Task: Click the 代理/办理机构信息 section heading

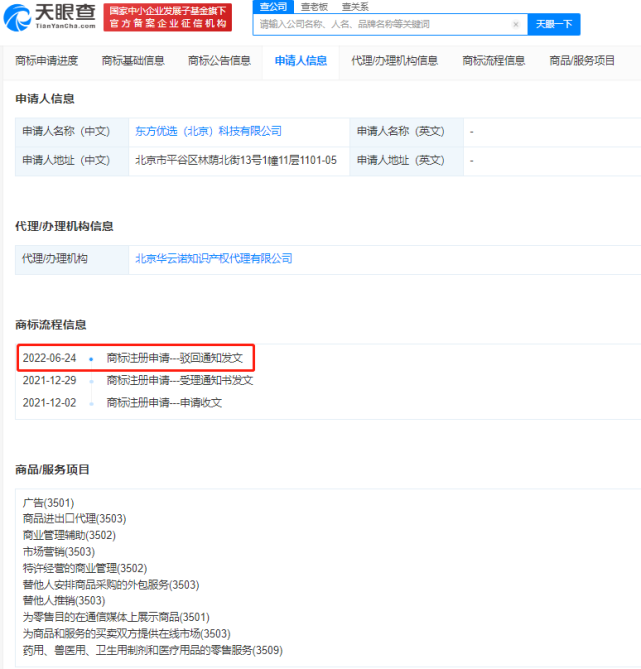Action: [64, 226]
